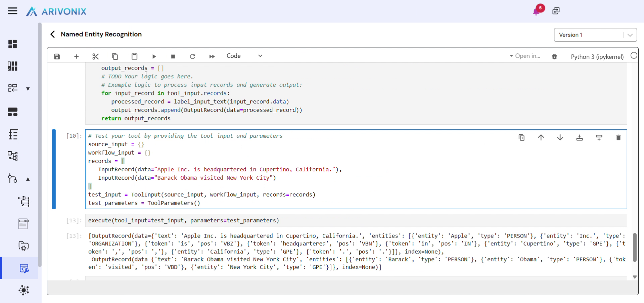This screenshot has height=303, width=644.
Task: Toggle the hamburger navigation menu
Action: tap(12, 11)
